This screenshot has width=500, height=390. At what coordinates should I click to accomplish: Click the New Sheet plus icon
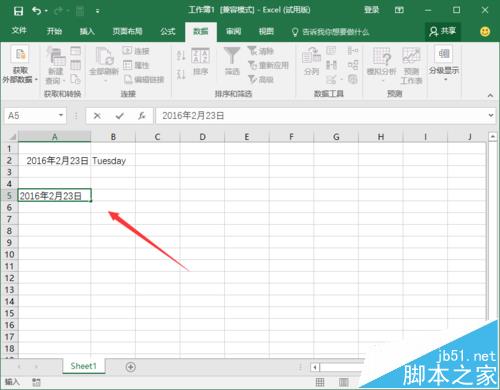[131, 367]
